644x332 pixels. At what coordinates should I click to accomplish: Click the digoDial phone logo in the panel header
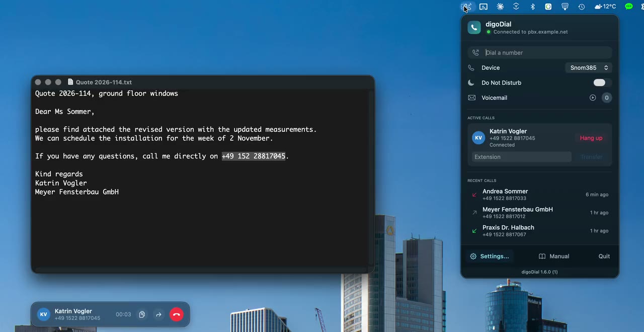474,28
